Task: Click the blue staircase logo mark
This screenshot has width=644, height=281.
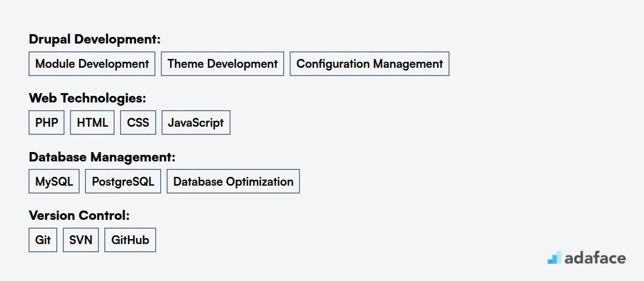Action: pyautogui.click(x=554, y=257)
